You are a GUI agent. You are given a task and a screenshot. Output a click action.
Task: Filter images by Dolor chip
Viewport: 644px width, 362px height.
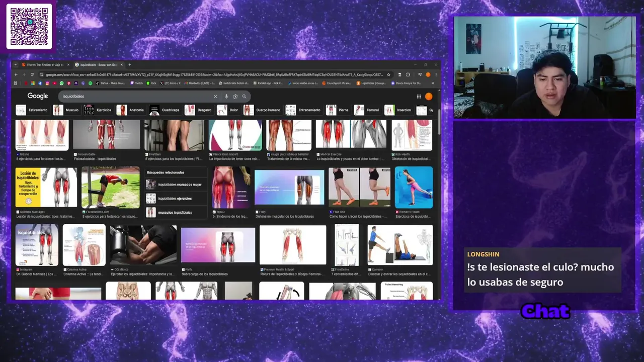[228, 110]
